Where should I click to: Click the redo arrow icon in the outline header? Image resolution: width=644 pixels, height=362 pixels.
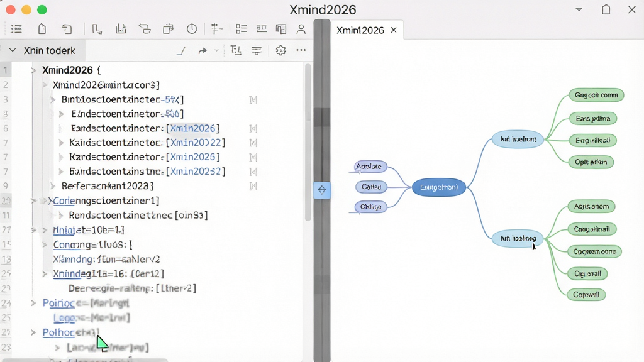pyautogui.click(x=203, y=51)
